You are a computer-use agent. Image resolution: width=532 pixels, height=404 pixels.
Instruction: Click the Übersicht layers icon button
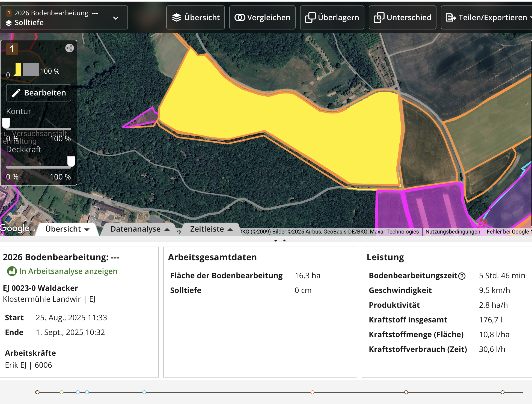coord(177,17)
